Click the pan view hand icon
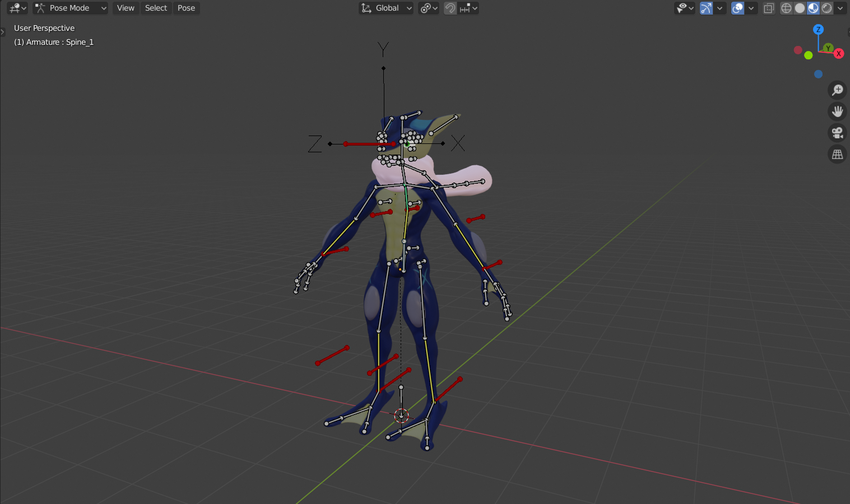The height and width of the screenshot is (504, 850). 837,111
